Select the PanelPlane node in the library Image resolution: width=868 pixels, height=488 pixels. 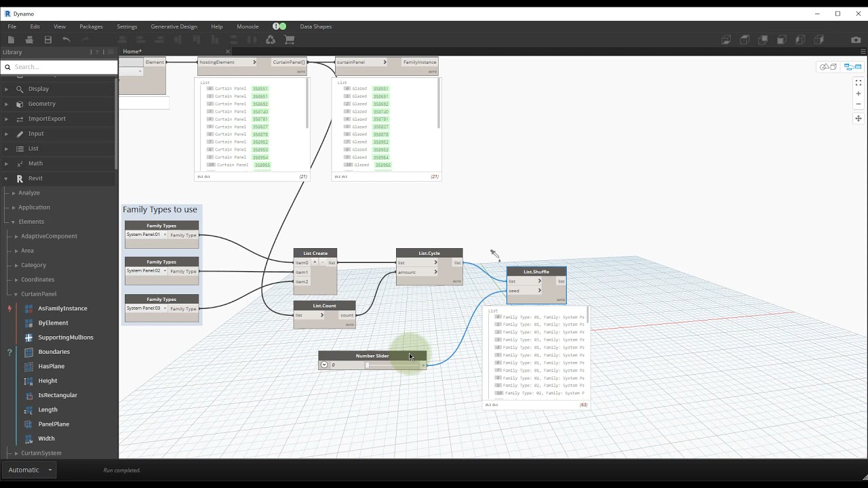(x=54, y=424)
